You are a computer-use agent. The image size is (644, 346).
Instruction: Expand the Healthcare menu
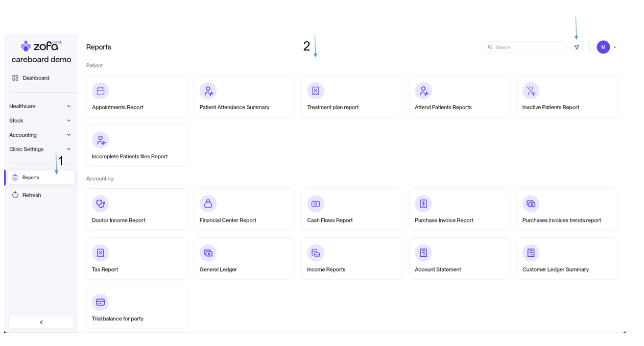[40, 106]
